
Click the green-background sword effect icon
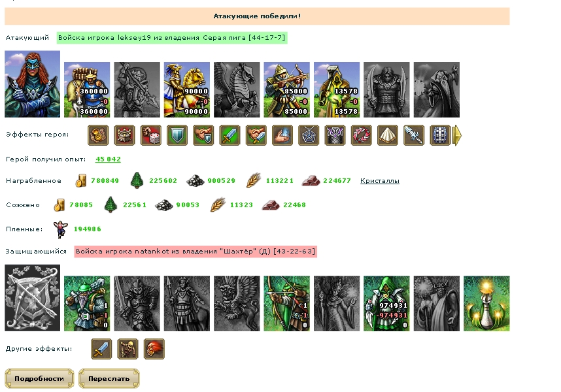(229, 135)
